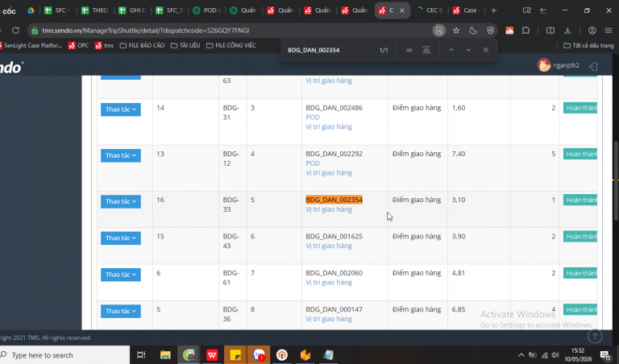Open Thao tác dropdown for BDG_DAN_002060 row
The image size is (619, 364).
[120, 275]
